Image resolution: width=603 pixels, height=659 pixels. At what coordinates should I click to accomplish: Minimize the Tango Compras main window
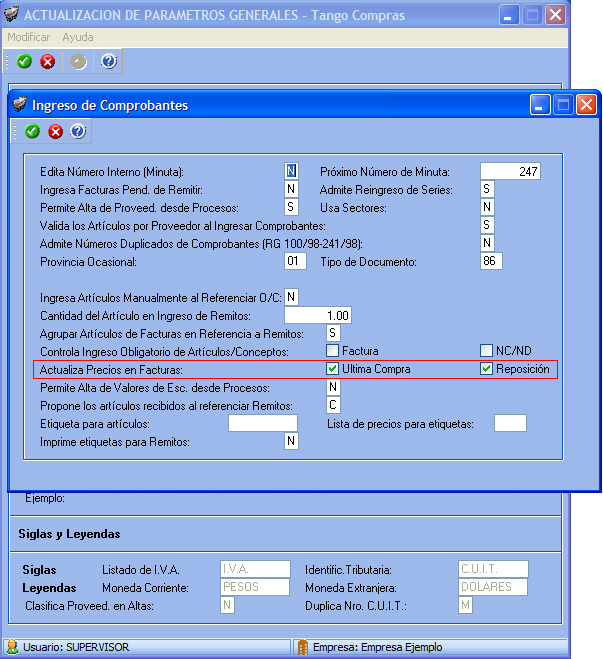click(x=509, y=15)
